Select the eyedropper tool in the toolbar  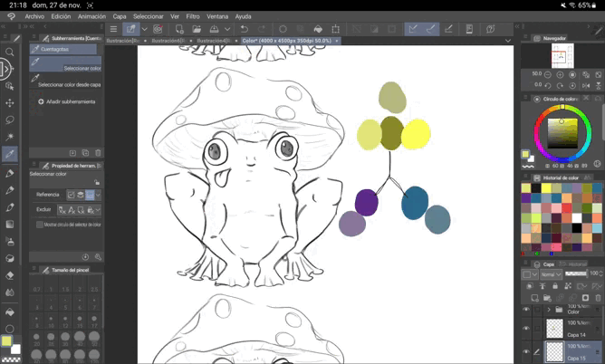[10, 154]
